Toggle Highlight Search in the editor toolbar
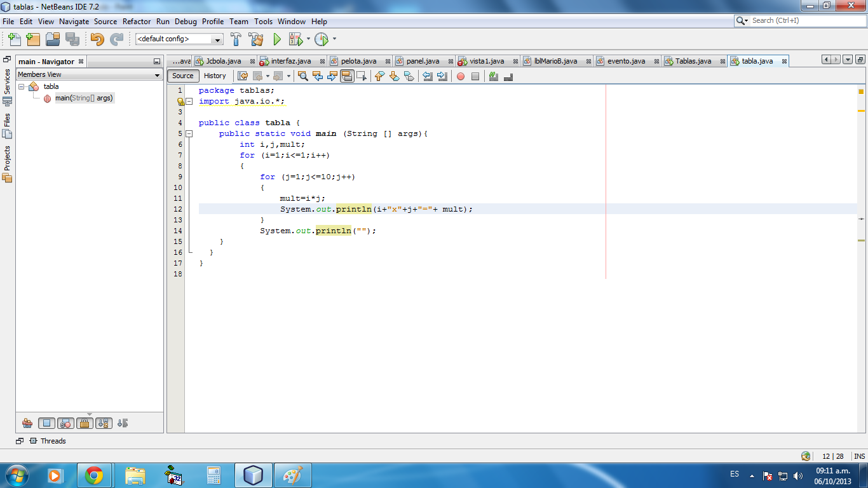This screenshot has width=868, height=488. tap(347, 76)
